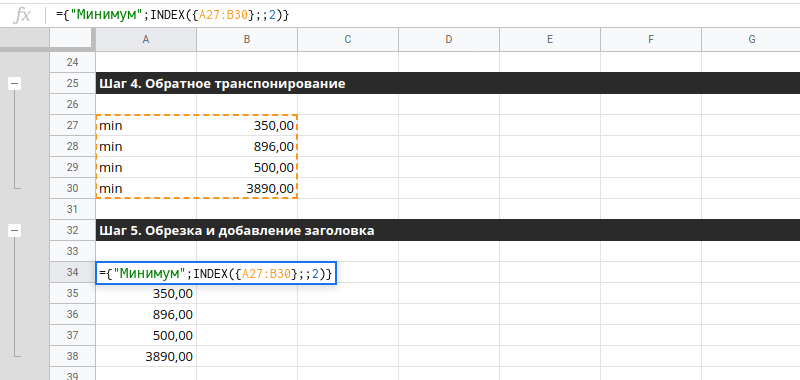Image resolution: width=800 pixels, height=380 pixels.
Task: Click cell A28 containing 'min'
Action: point(146,146)
